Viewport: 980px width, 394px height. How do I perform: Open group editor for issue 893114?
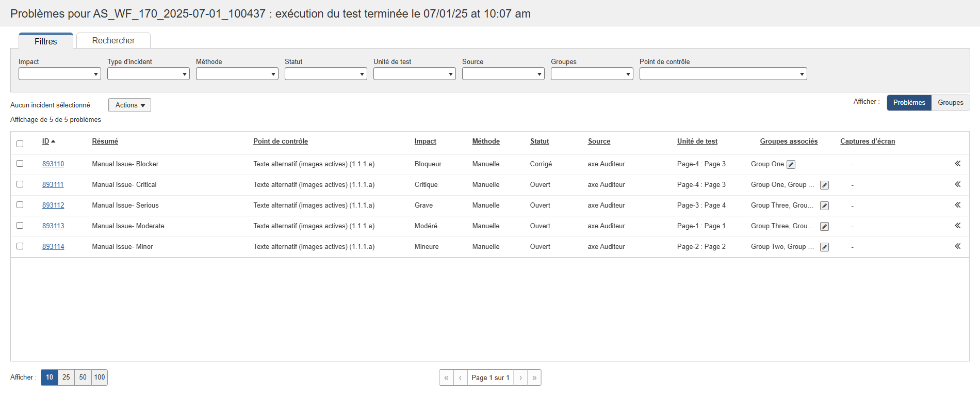(x=824, y=247)
